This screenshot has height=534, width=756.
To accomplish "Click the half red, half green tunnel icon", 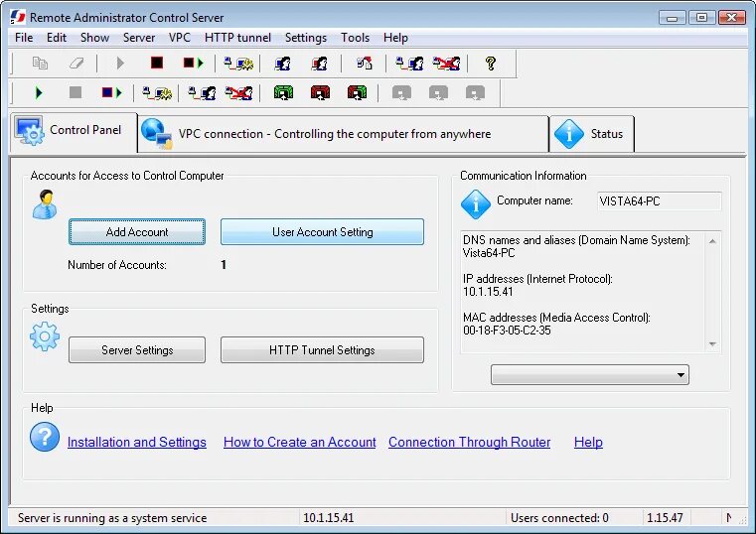I will (x=357, y=92).
